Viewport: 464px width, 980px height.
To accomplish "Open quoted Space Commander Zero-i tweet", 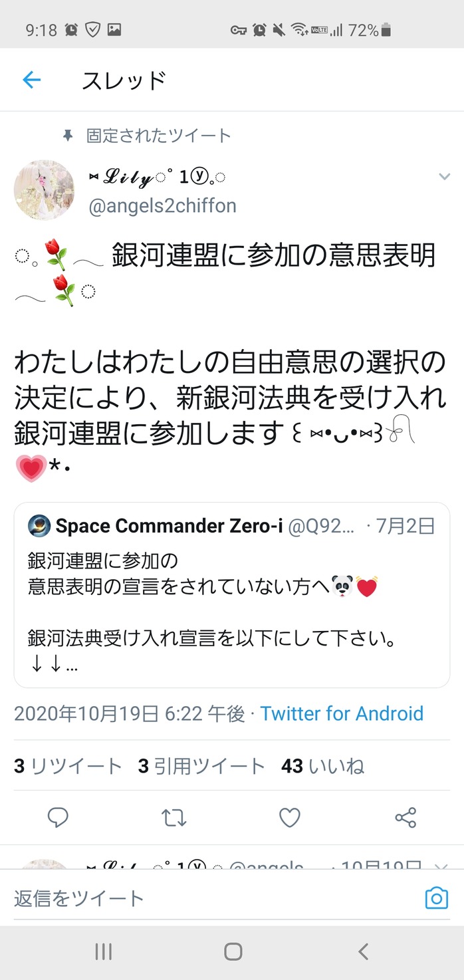I will pyautogui.click(x=232, y=595).
